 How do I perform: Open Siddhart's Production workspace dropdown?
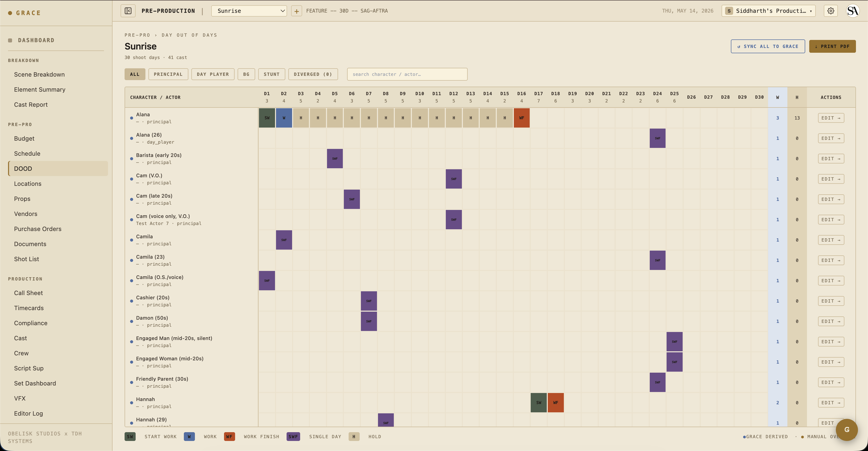(x=768, y=11)
